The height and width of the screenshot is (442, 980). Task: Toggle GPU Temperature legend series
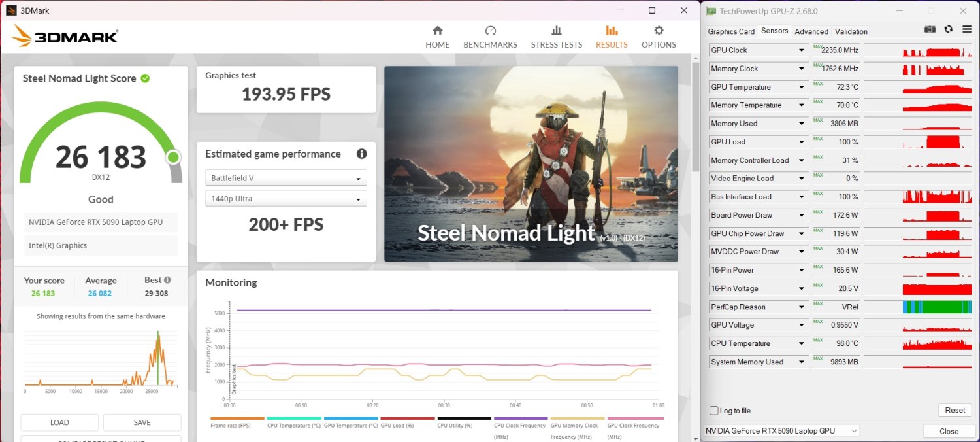351,423
